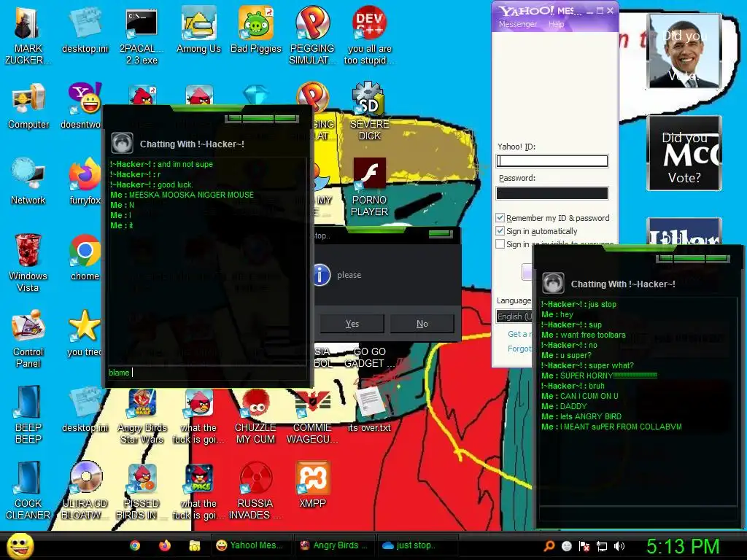Click chat line '!~Hacker~! : super what?'

[x=587, y=366]
